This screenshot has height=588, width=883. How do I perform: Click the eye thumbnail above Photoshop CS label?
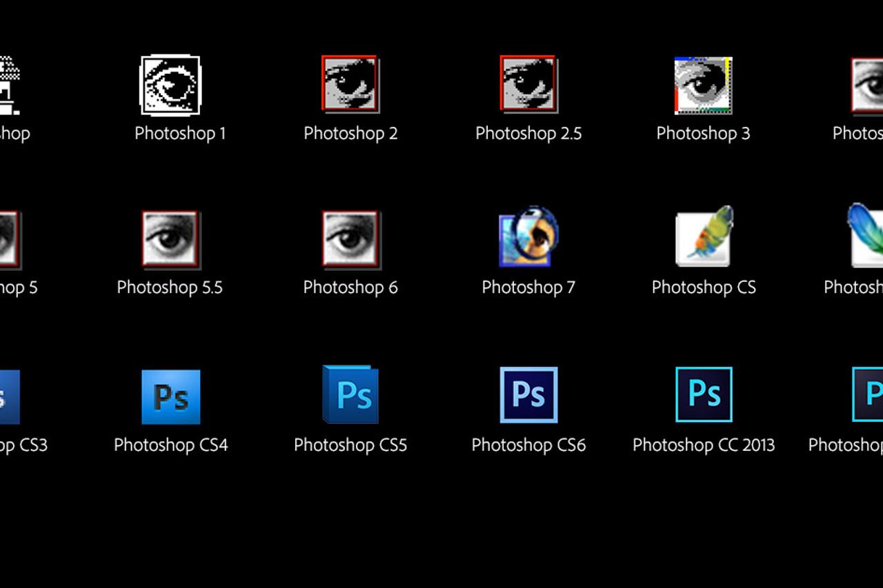[704, 239]
